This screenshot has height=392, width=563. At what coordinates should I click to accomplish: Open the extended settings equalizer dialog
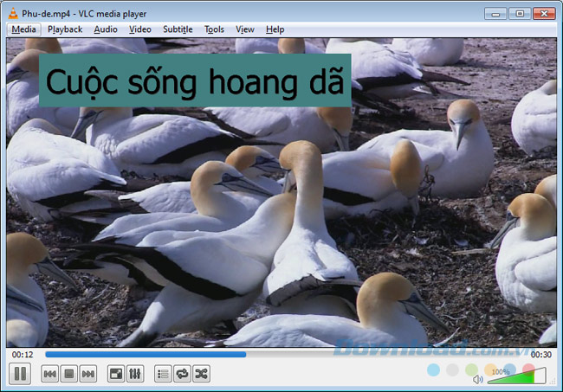click(x=135, y=374)
